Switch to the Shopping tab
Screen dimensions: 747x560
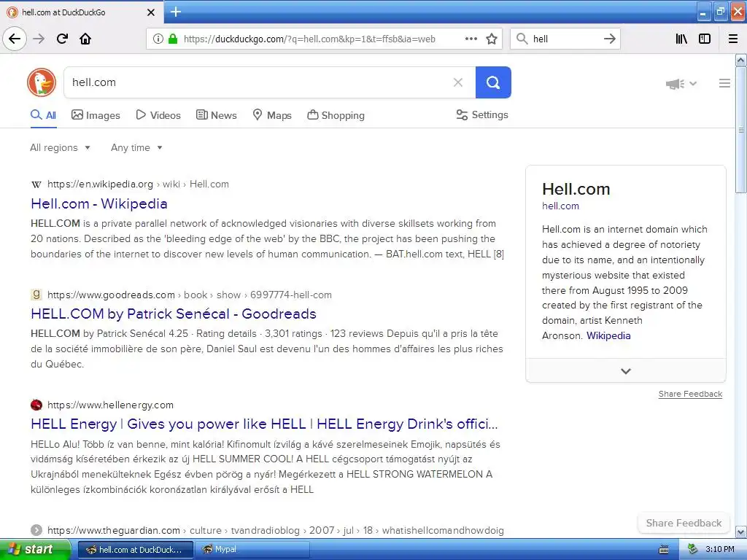[x=336, y=115]
